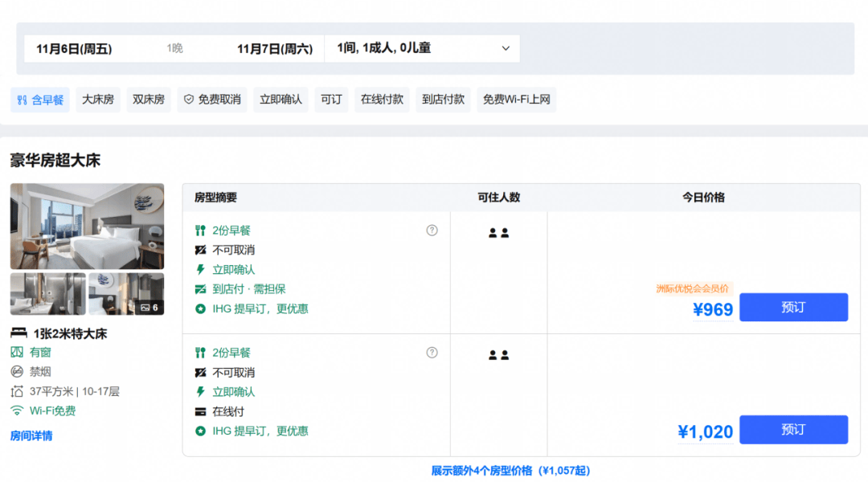Viewport: 868px width, 482px height.
Task: Toggle the 双床房 filter chip
Action: click(x=149, y=100)
